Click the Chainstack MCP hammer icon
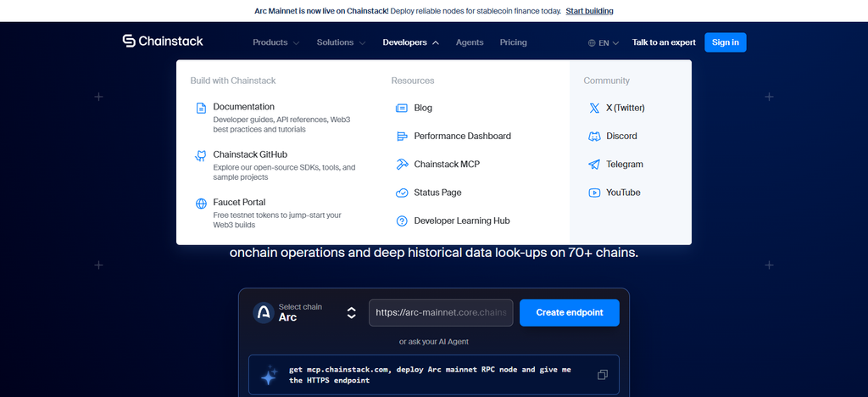Image resolution: width=868 pixels, height=397 pixels. pos(402,165)
